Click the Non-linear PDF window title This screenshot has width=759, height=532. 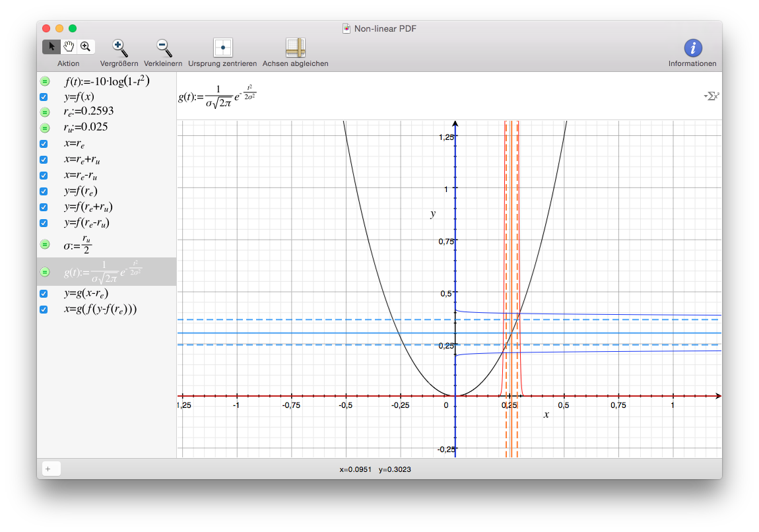point(385,28)
